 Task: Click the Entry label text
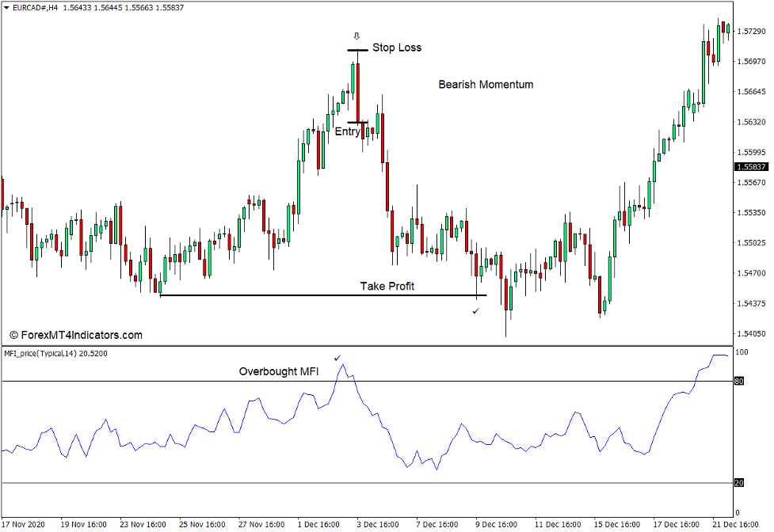pos(346,131)
